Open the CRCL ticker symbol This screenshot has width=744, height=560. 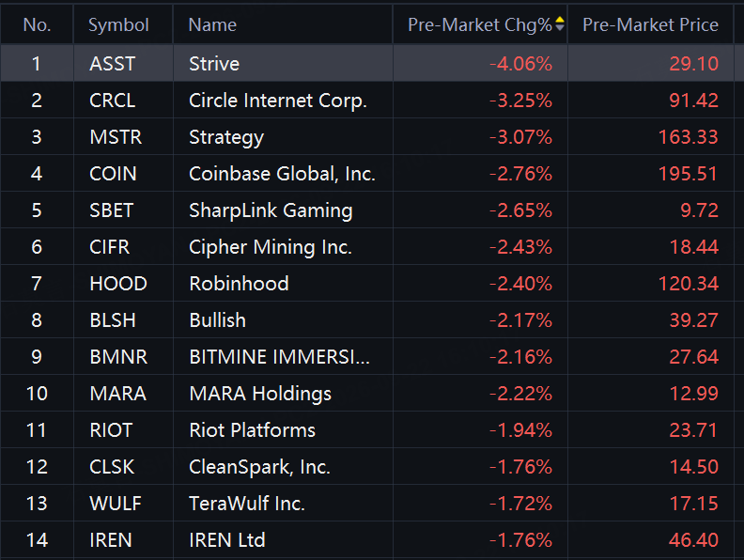click(x=113, y=101)
